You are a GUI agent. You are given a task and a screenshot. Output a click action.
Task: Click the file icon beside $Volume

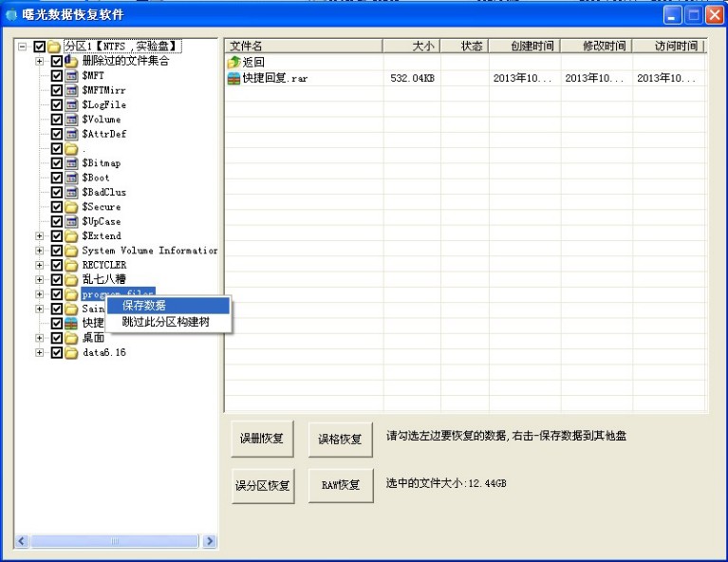(71, 120)
